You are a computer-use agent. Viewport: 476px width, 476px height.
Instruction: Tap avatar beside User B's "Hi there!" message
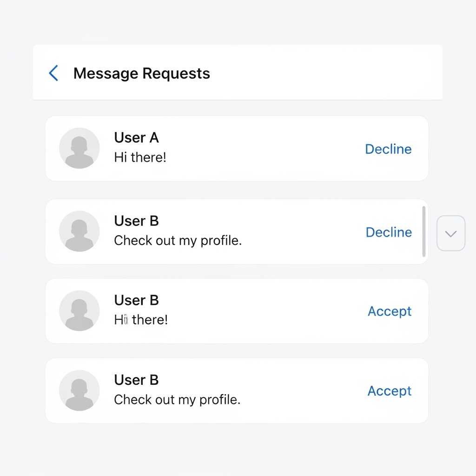coord(79,311)
